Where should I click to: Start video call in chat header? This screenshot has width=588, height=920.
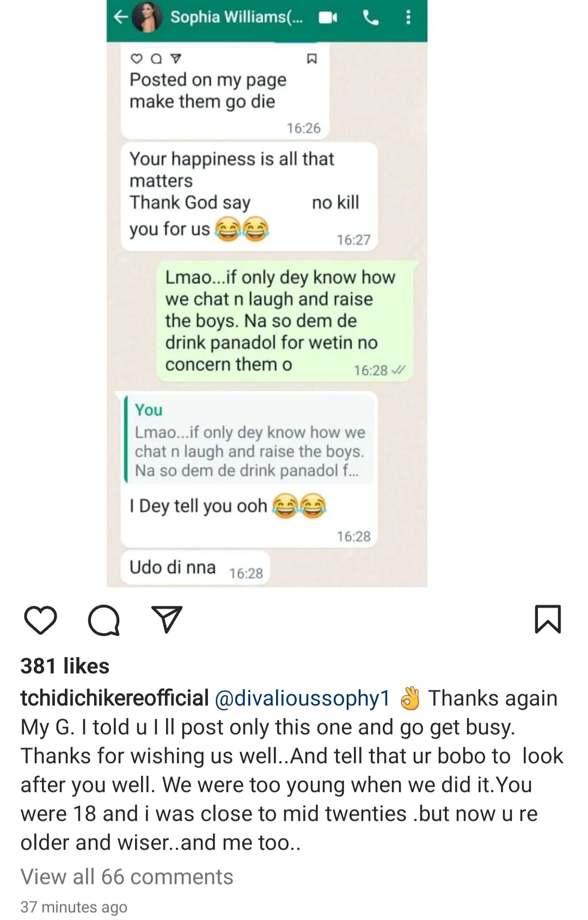[x=328, y=18]
